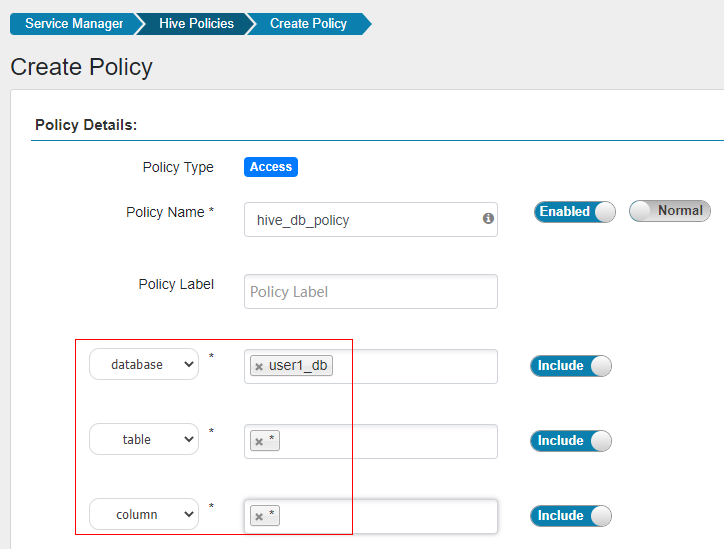
Task: Click the Access policy type badge
Action: tap(271, 167)
